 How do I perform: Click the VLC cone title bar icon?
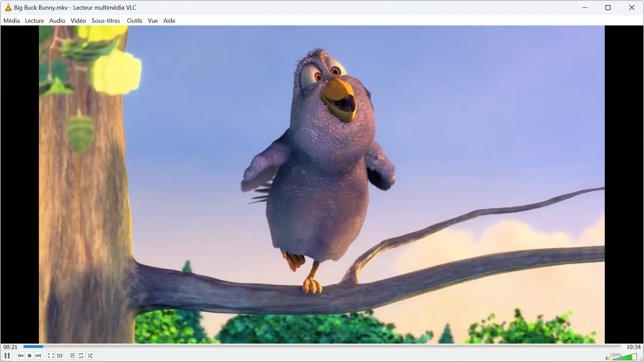pos(8,7)
